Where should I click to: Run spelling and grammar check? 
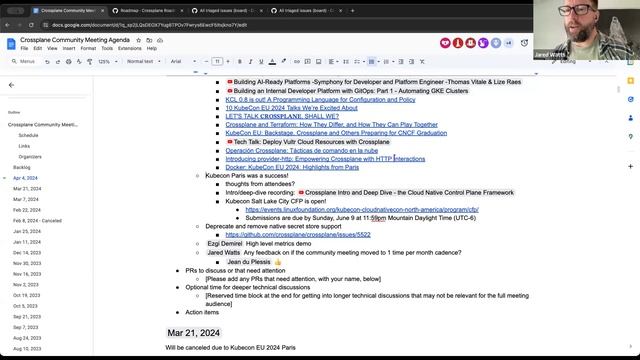point(79,62)
